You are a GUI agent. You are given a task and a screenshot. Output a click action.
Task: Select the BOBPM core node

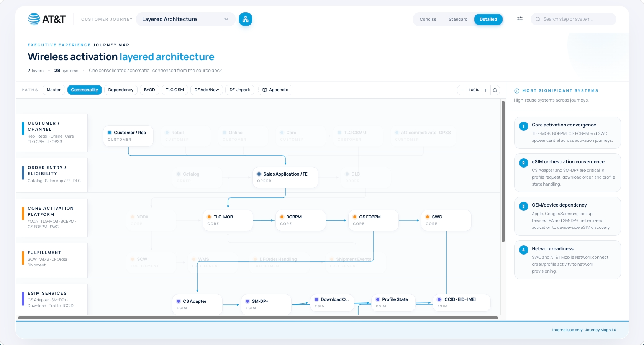301,220
